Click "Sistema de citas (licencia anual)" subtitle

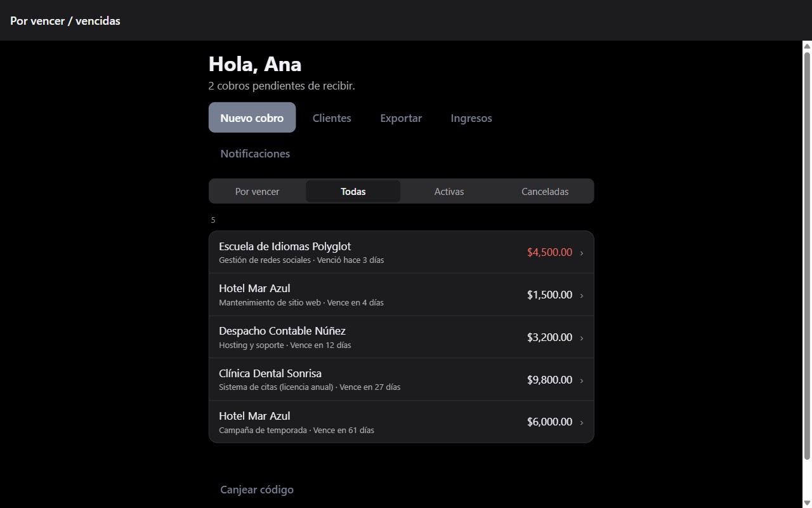point(276,387)
